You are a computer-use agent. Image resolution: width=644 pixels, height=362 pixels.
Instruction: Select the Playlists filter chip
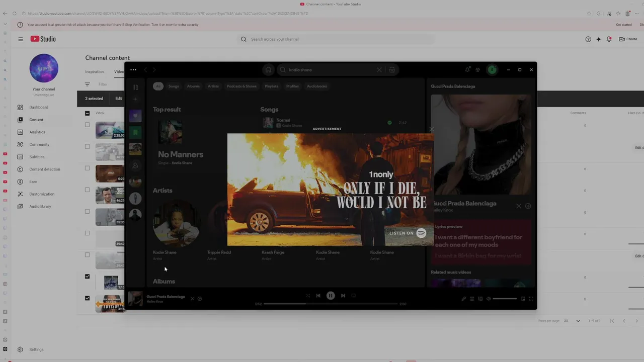pos(271,86)
